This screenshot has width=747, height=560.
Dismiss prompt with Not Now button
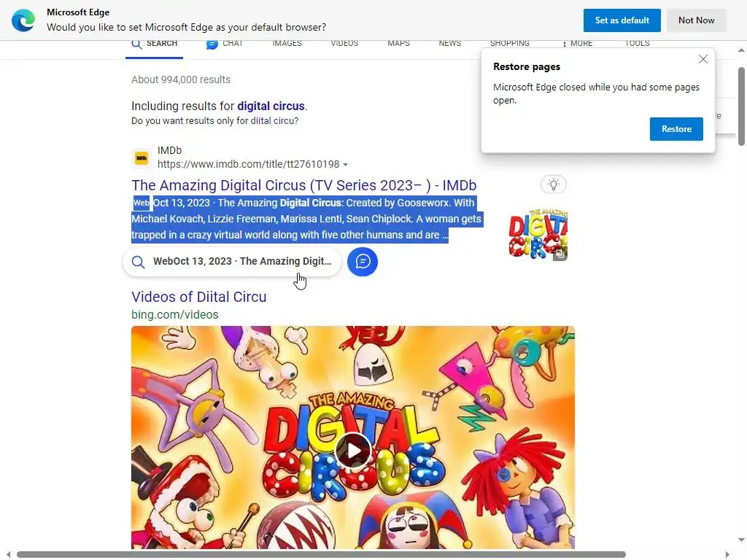point(696,20)
